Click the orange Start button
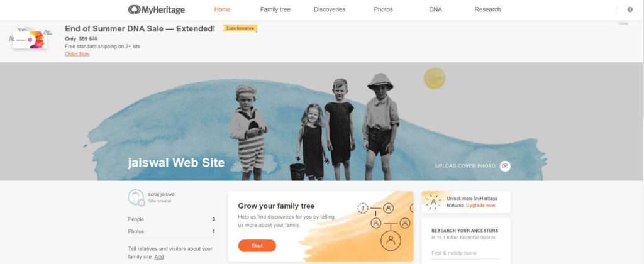Screen dimensions: 644x264 [257, 246]
